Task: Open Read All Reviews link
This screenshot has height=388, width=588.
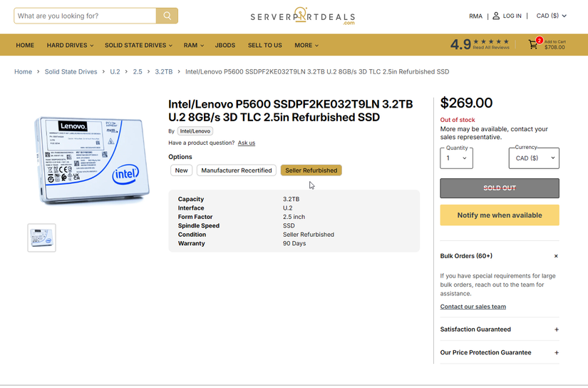Action: point(491,48)
